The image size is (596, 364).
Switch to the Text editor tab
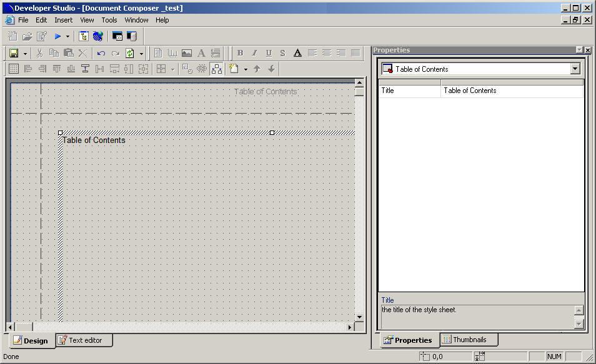click(x=84, y=340)
